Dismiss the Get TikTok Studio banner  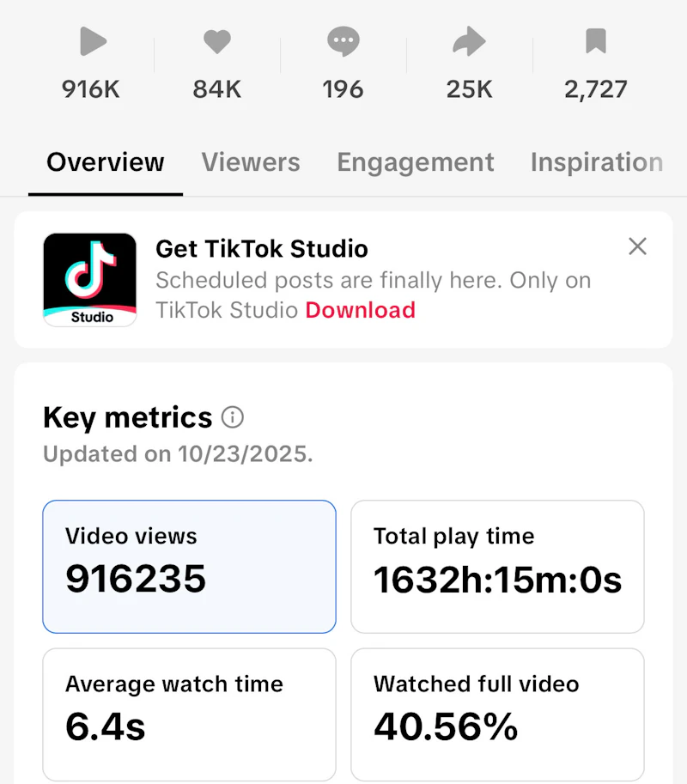(637, 246)
